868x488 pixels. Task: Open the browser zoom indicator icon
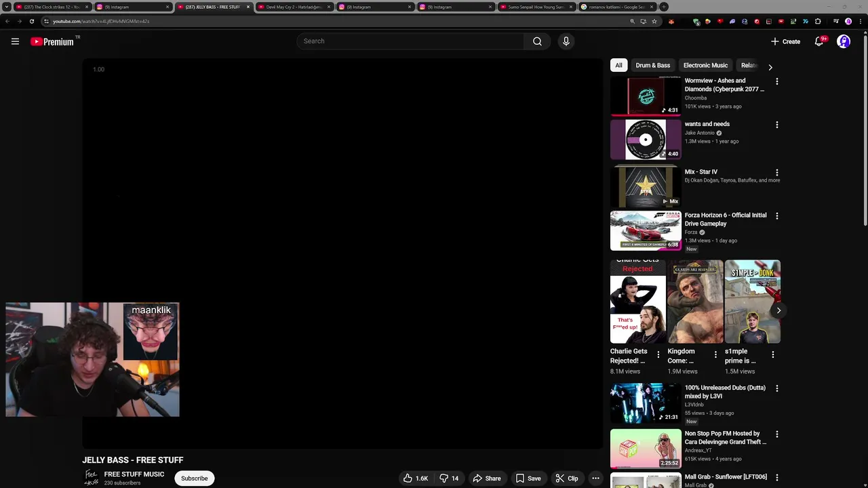633,21
